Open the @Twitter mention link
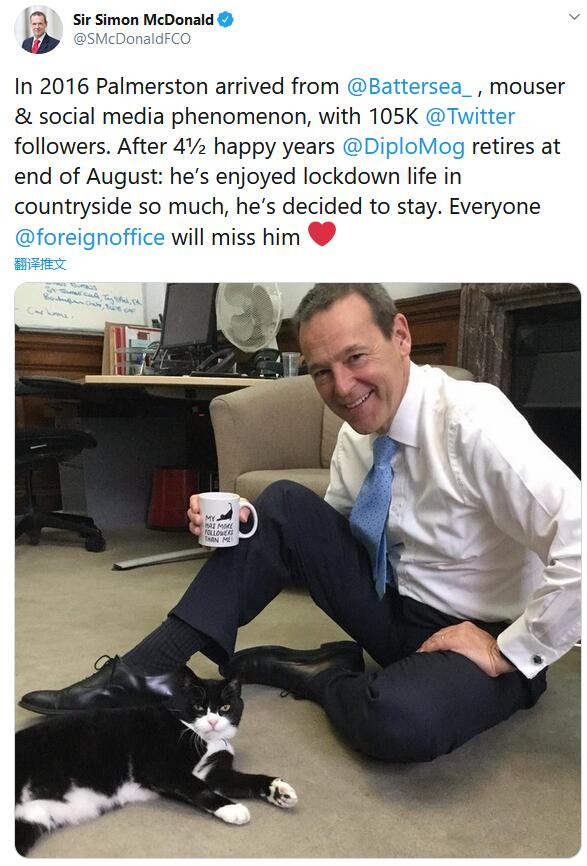587x866 pixels. coord(470,117)
